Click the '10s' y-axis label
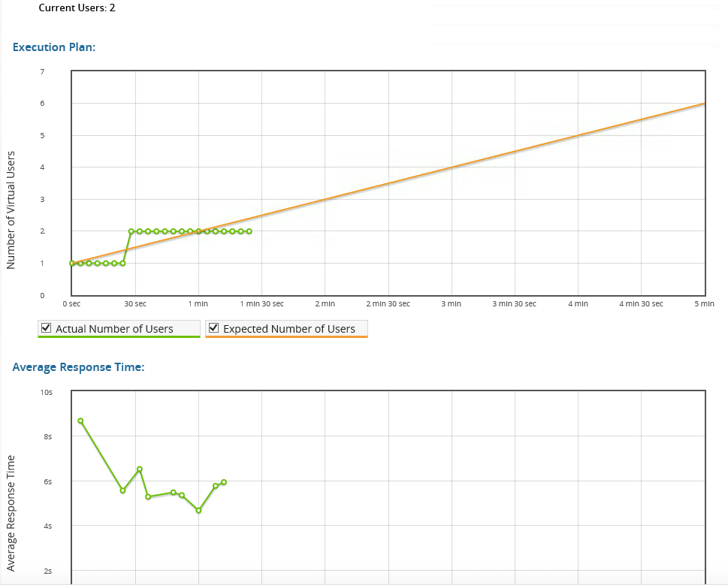The image size is (728, 585). point(46,393)
